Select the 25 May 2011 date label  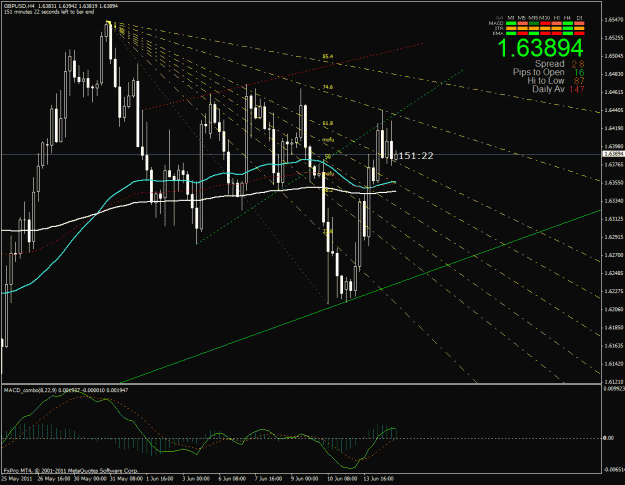click(x=16, y=479)
